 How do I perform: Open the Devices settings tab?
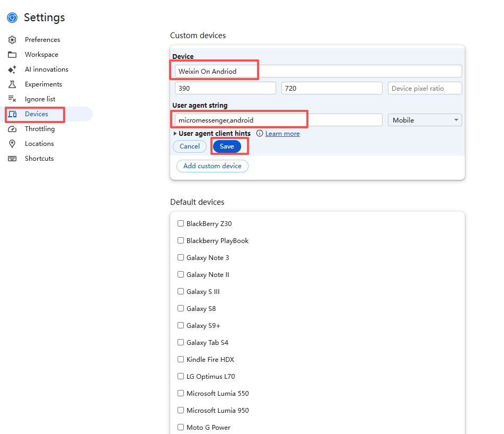click(x=36, y=114)
